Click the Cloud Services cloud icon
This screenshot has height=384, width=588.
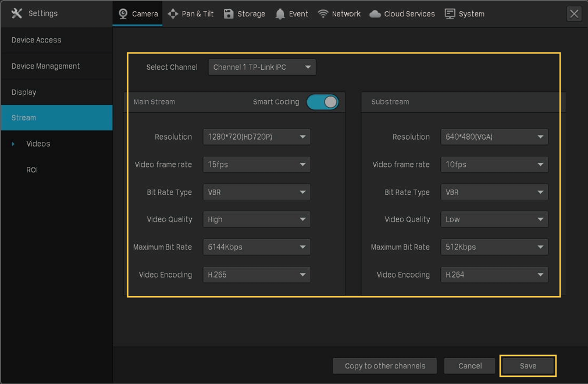pos(375,14)
